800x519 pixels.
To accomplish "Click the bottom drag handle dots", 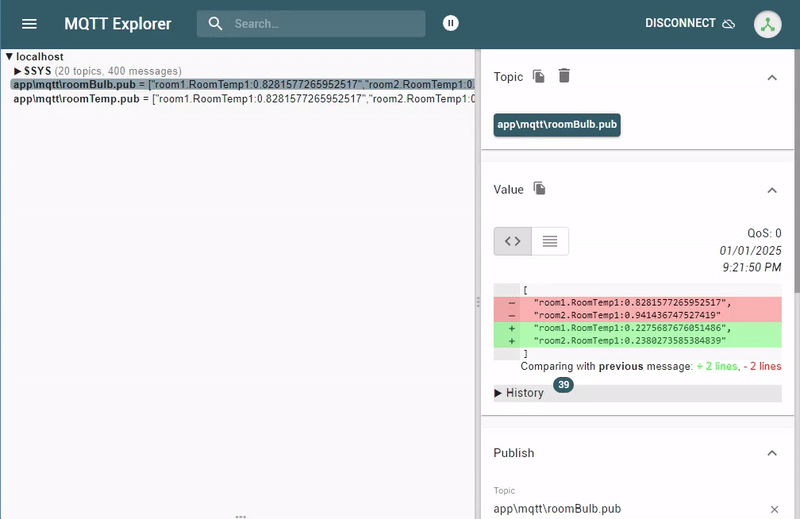I will pos(240,516).
